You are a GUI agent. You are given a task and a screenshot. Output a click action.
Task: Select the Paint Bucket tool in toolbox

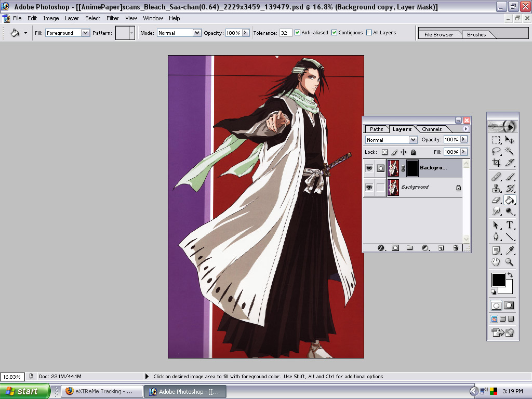click(509, 200)
